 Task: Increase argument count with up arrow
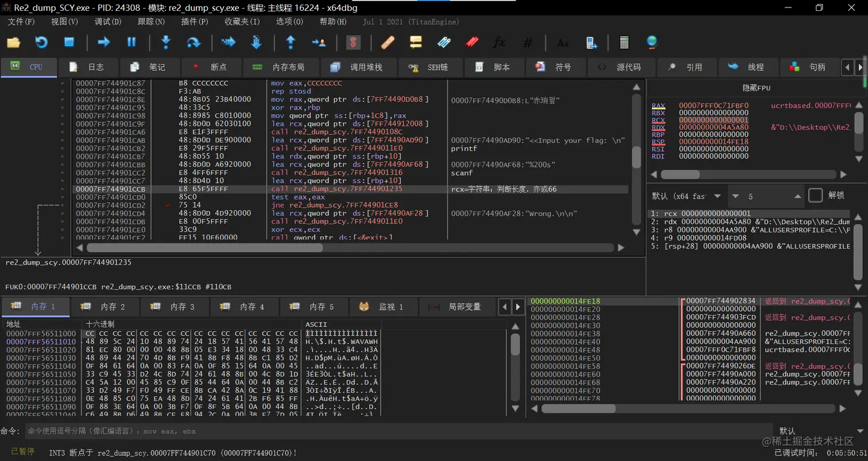[797, 196]
